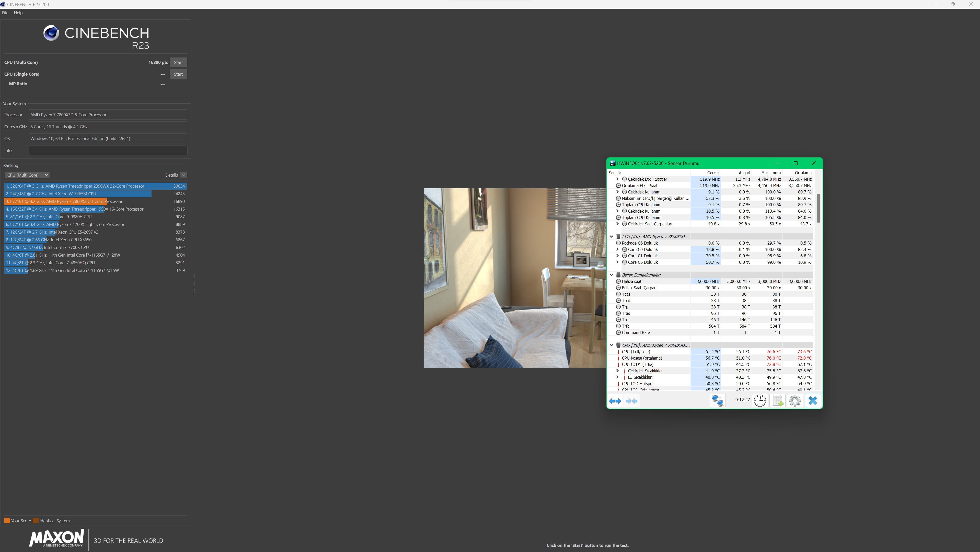Image resolution: width=980 pixels, height=552 pixels.
Task: Click sensor icon beside Hafıza saati
Action: [x=618, y=282]
